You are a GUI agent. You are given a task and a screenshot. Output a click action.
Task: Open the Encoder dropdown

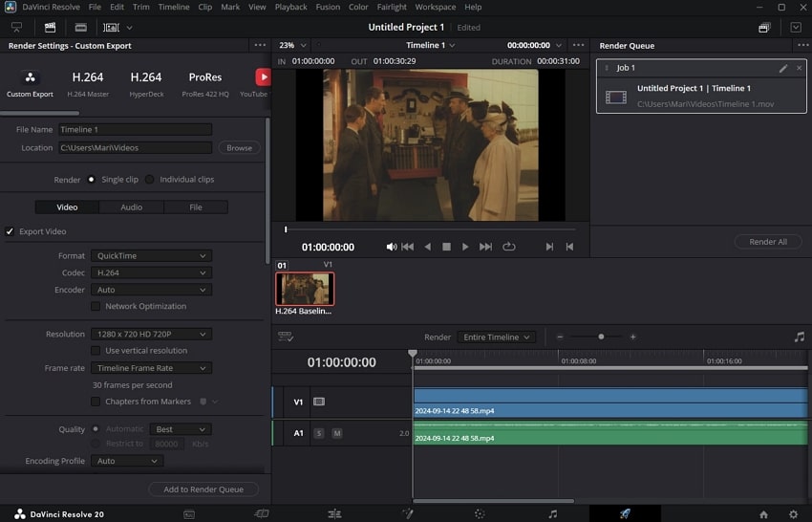tap(151, 290)
